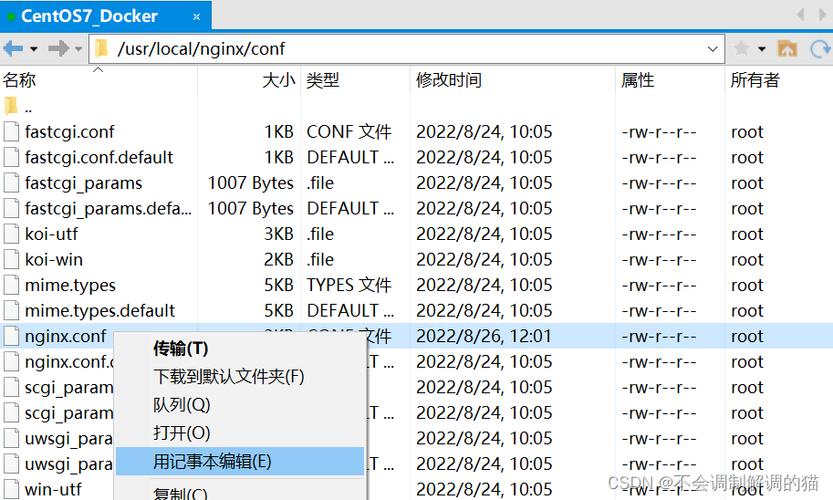Expand the path address dropdown chevron
833x500 pixels.
[x=712, y=49]
